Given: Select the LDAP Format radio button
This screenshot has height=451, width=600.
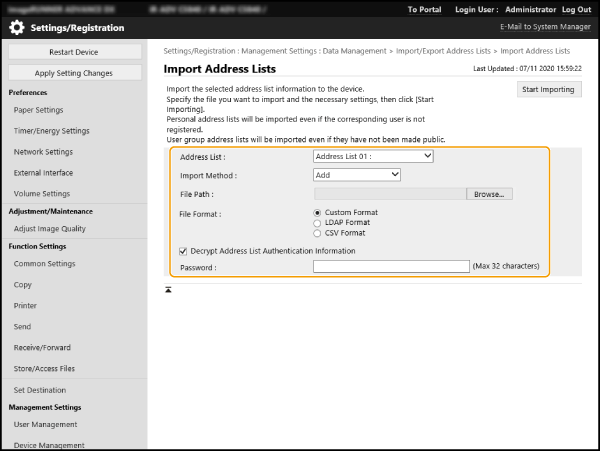Looking at the screenshot, I should click(318, 223).
